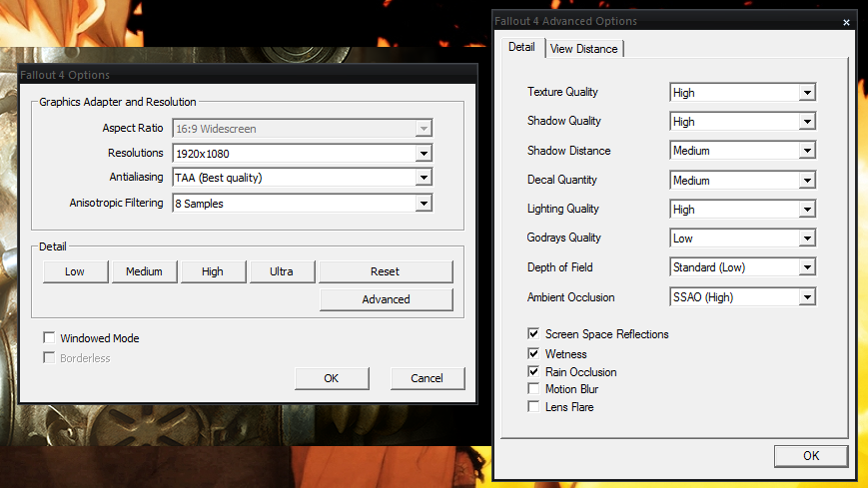This screenshot has width=868, height=488.
Task: Click the Ambient Occlusion label
Action: [570, 297]
